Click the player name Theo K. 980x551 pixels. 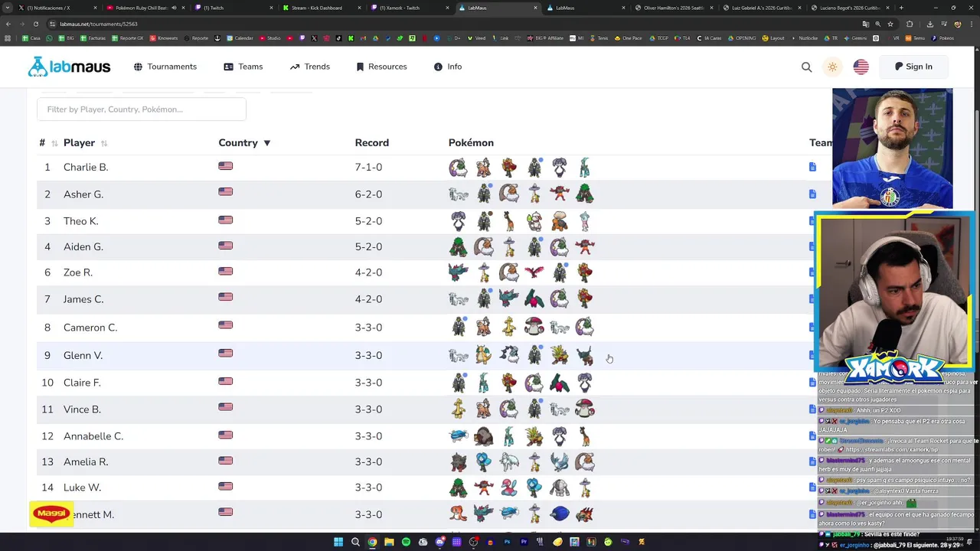click(x=80, y=221)
